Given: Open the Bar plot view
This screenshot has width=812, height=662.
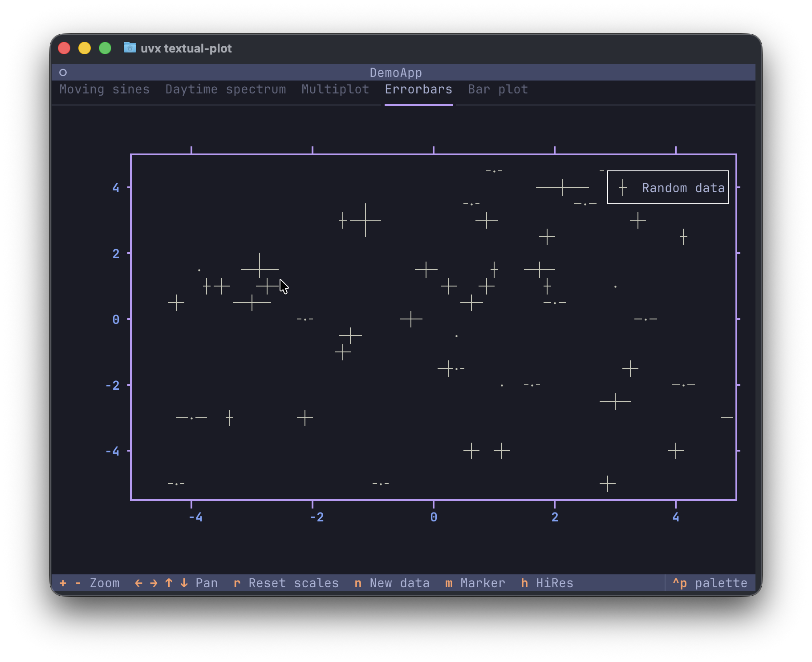Looking at the screenshot, I should (497, 89).
